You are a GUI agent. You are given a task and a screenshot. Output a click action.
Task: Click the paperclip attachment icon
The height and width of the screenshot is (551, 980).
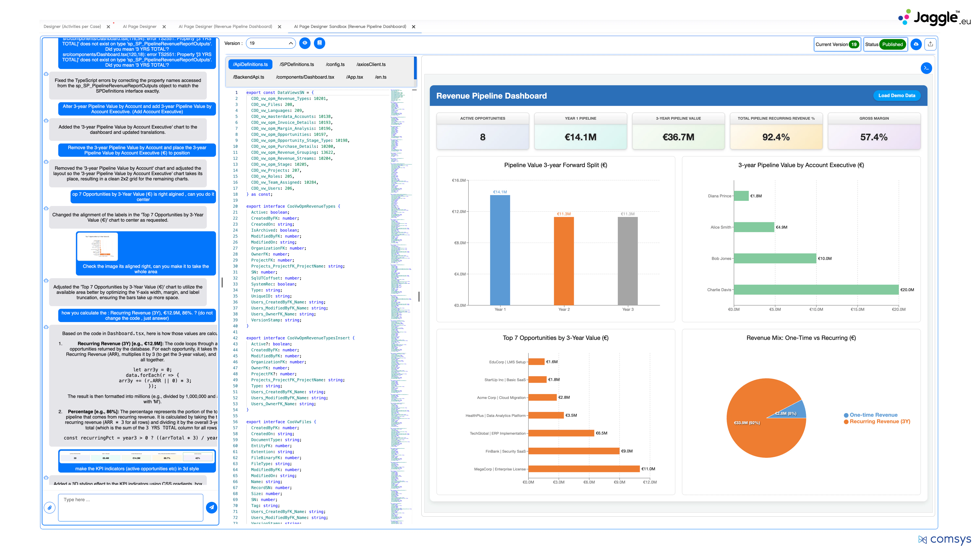tap(50, 507)
